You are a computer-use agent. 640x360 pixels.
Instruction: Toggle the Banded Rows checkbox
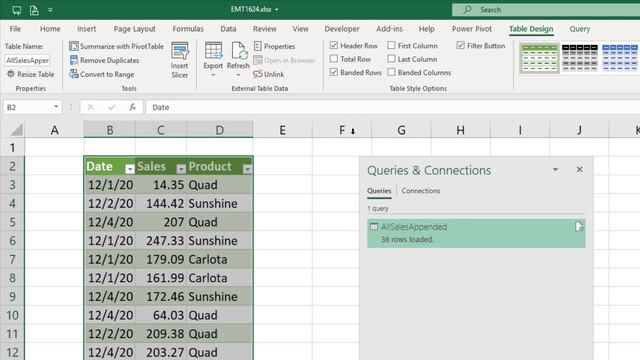334,72
